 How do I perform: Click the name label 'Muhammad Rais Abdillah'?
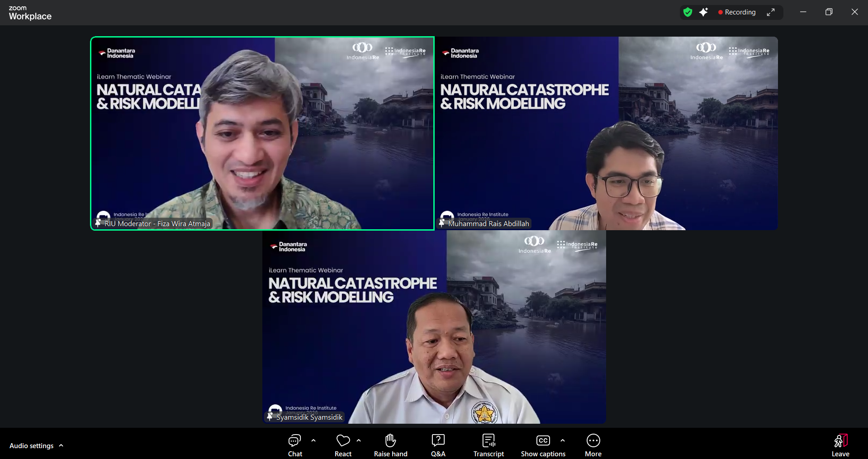(489, 224)
